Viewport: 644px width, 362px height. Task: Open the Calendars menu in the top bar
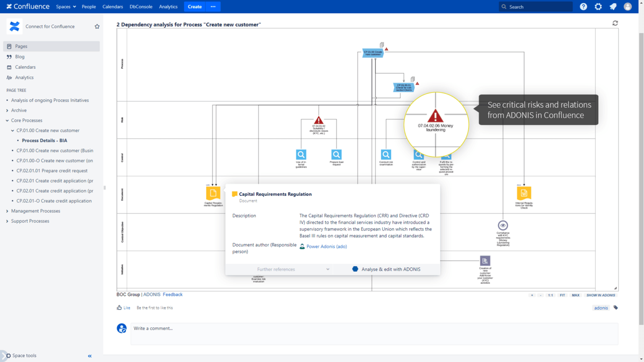[112, 6]
